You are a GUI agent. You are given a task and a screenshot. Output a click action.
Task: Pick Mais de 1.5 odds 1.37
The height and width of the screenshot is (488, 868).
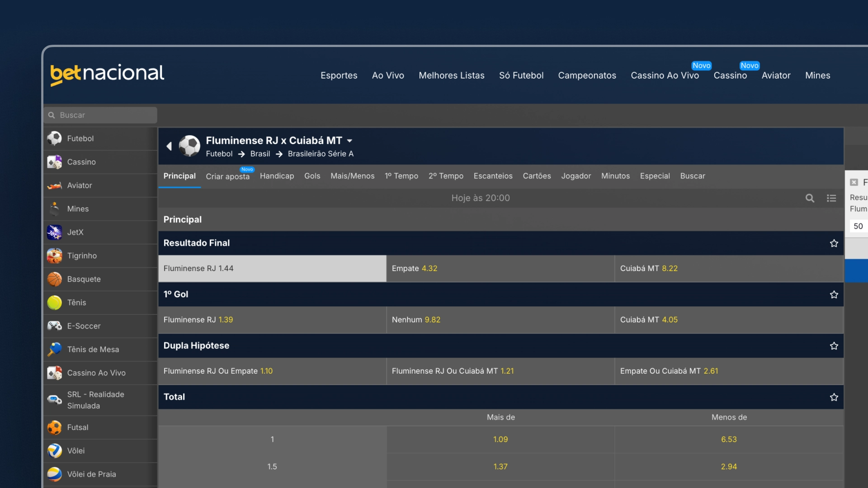coord(500,467)
